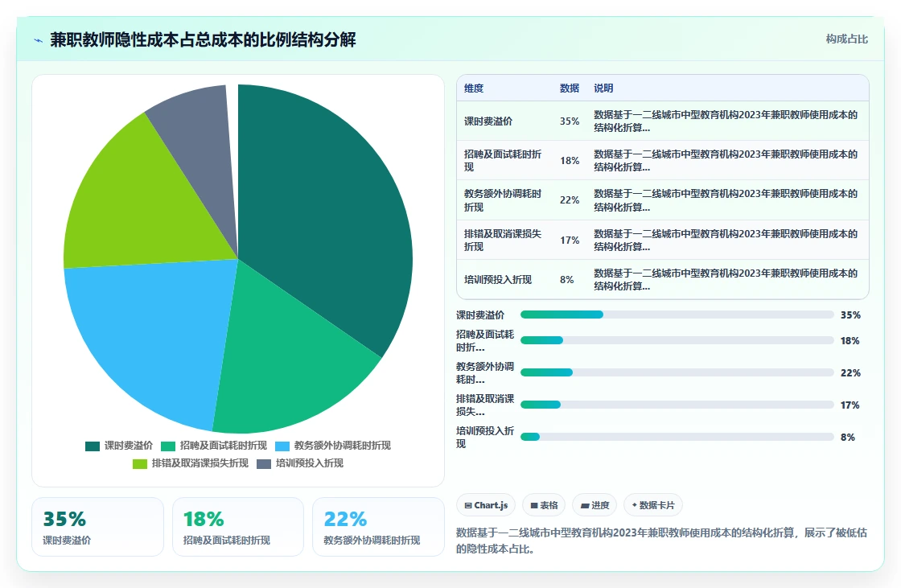Viewport: 901px width, 588px height.
Task: Click the 18% value in the table
Action: point(570,161)
